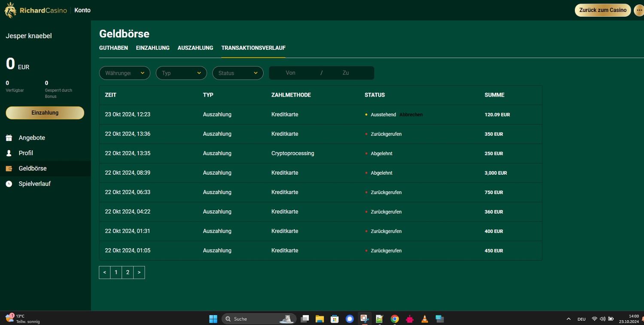Switch to the Einzahlung tab
This screenshot has width=644, height=325.
pyautogui.click(x=153, y=48)
